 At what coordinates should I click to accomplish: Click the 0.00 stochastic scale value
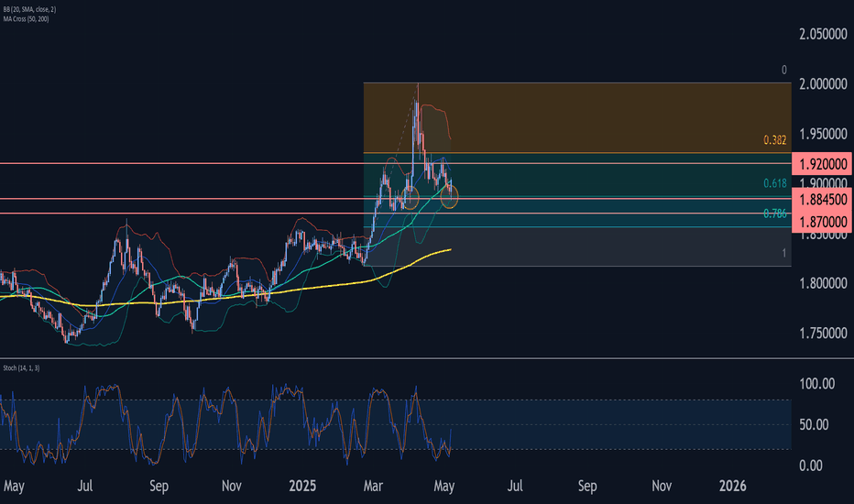tap(810, 466)
